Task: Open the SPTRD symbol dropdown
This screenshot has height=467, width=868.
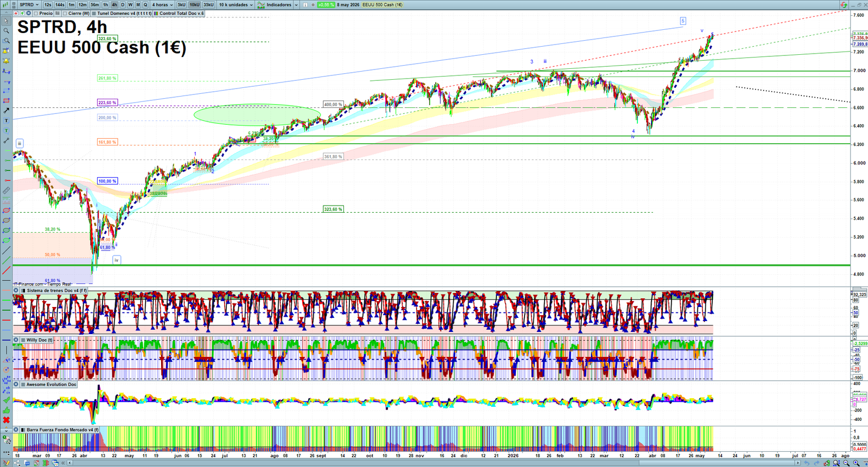Action: click(x=29, y=5)
